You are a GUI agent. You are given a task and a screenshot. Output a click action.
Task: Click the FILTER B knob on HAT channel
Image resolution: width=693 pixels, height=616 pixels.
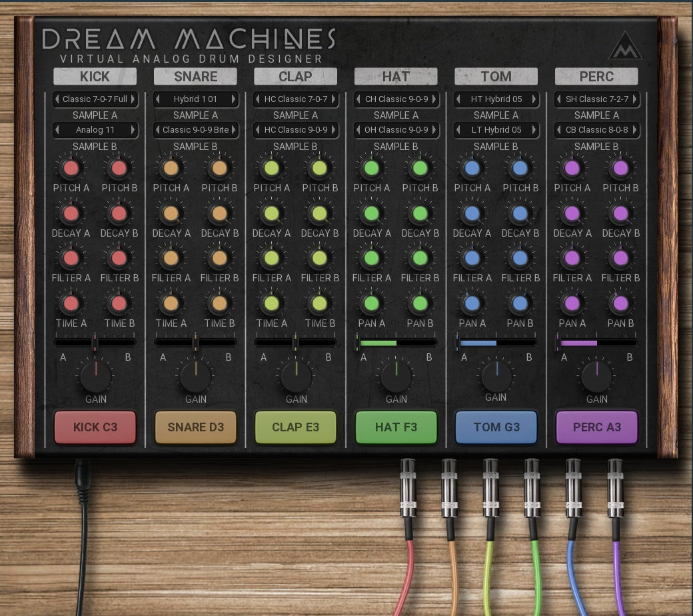420,258
